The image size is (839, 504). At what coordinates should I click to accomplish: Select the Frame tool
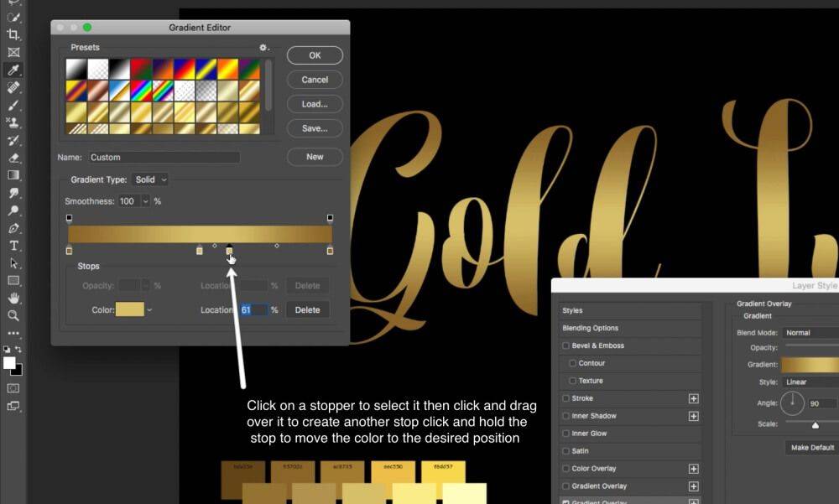(13, 52)
